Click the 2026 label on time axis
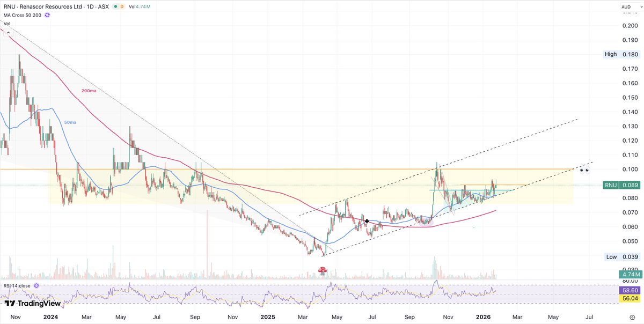644x324 pixels. coord(483,318)
